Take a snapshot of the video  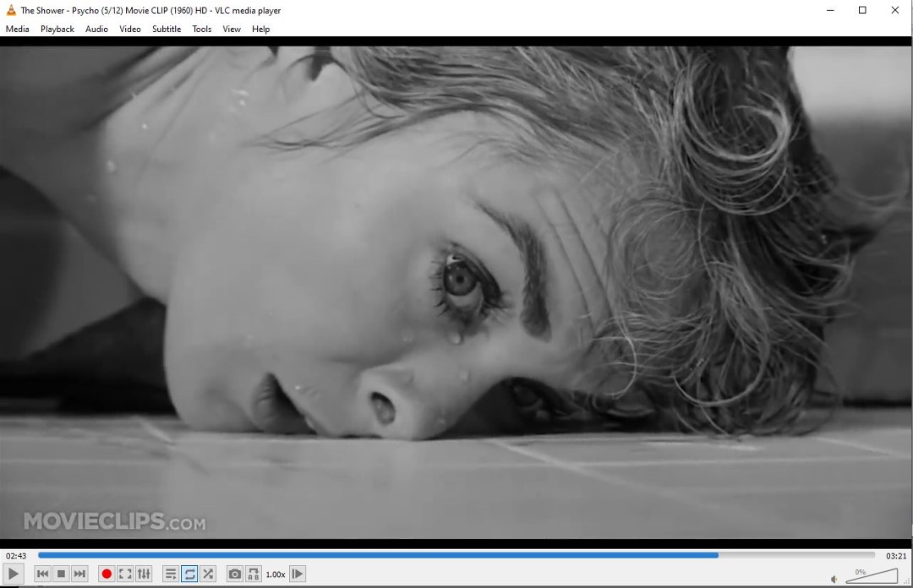[x=235, y=574]
